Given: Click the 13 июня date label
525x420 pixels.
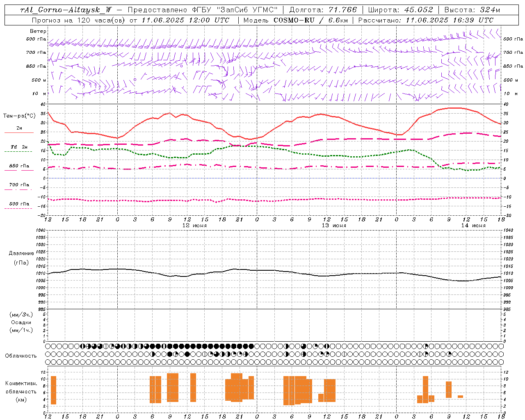Looking at the screenshot, I should [x=334, y=226].
